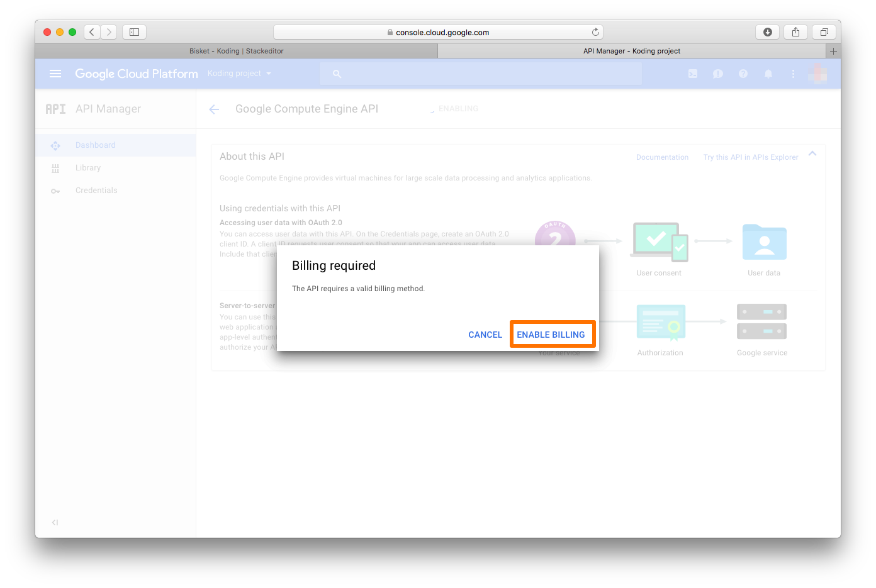Viewport: 876px width, 588px height.
Task: Open the help question mark icon
Action: (x=743, y=74)
